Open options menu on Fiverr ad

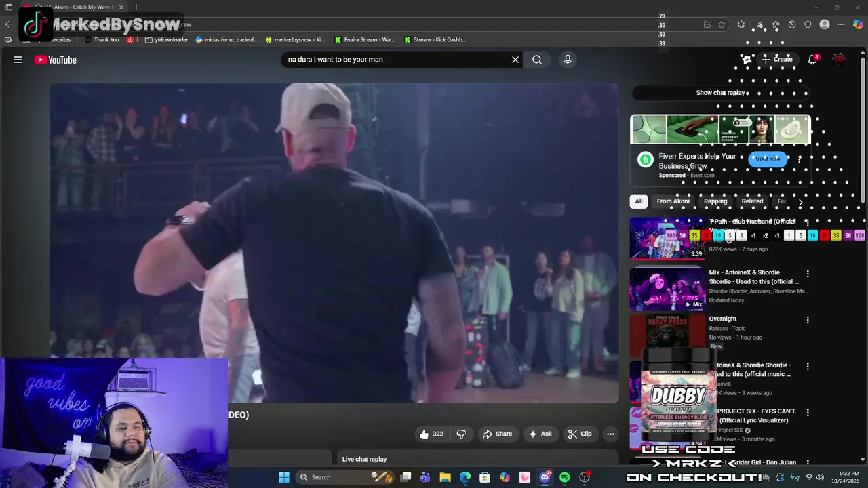pos(800,159)
